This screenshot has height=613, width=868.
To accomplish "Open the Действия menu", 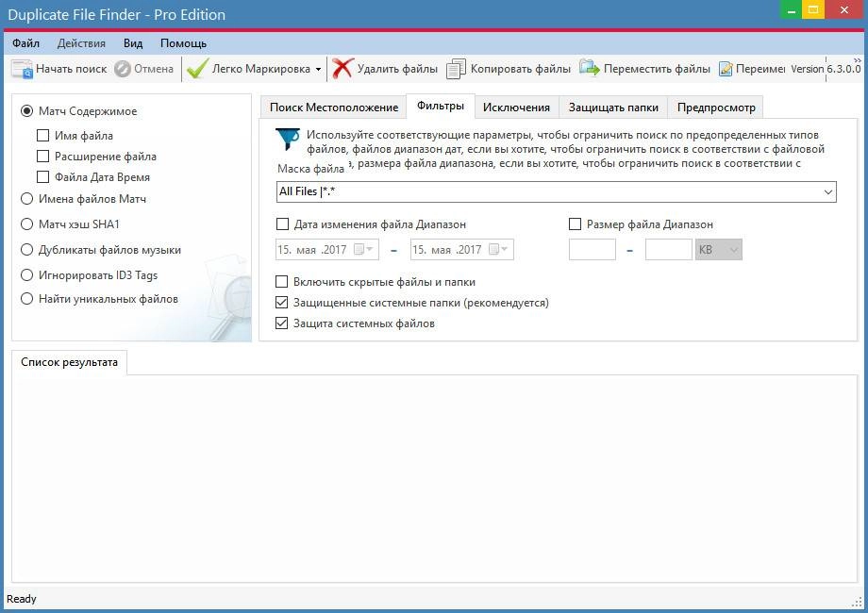I will (81, 43).
